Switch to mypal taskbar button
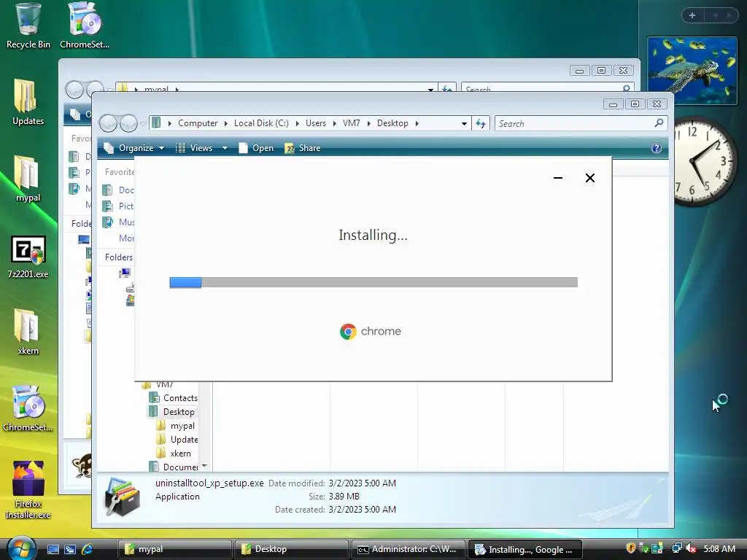This screenshot has height=560, width=747. (174, 549)
